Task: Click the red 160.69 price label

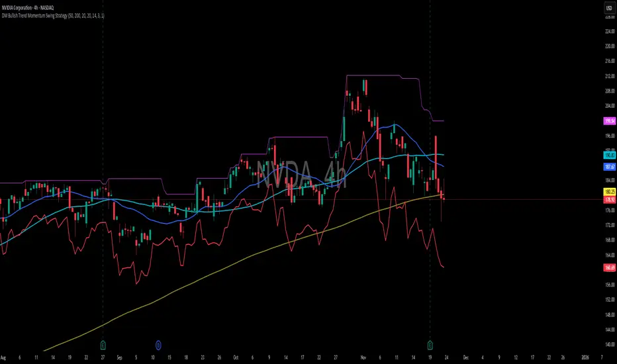Action: [610, 267]
